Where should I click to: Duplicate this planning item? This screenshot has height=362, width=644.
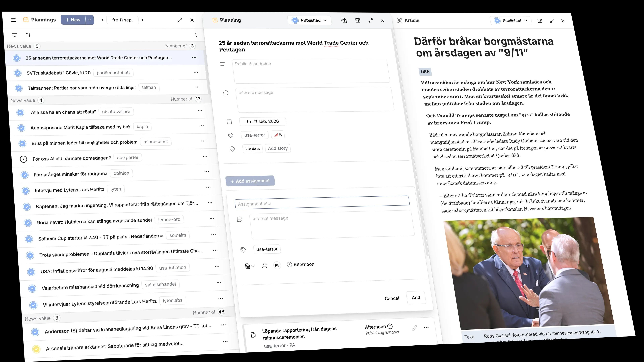tap(344, 20)
